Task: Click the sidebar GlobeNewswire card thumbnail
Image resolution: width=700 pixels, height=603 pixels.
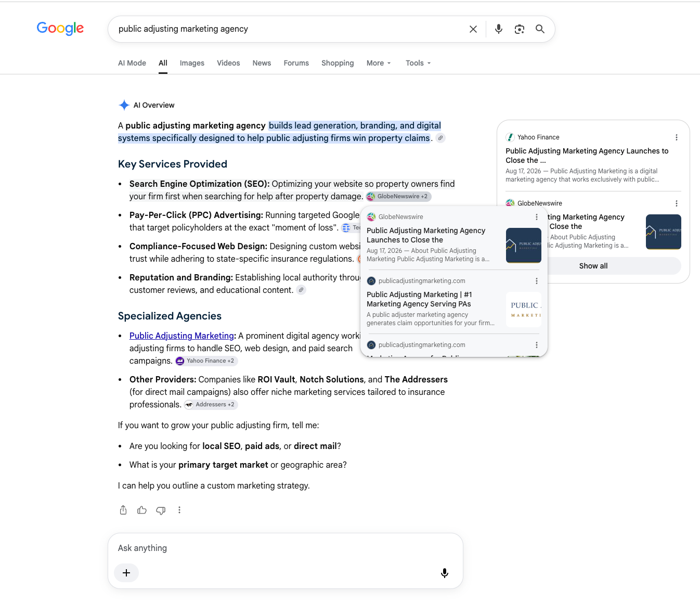Action: click(x=664, y=232)
